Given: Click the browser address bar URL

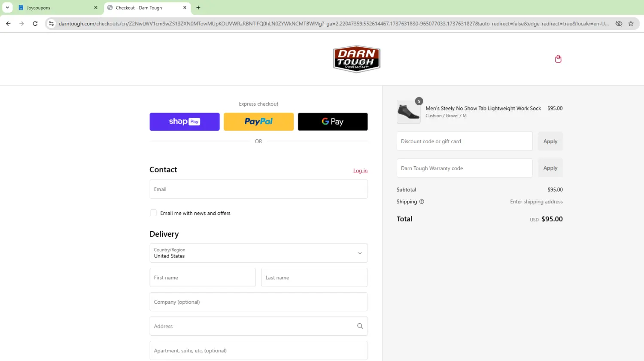Looking at the screenshot, I should coord(334,24).
